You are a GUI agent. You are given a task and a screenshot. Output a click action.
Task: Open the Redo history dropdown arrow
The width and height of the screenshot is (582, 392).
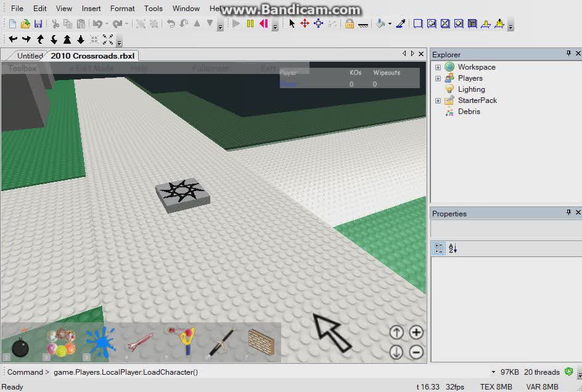coord(127,24)
